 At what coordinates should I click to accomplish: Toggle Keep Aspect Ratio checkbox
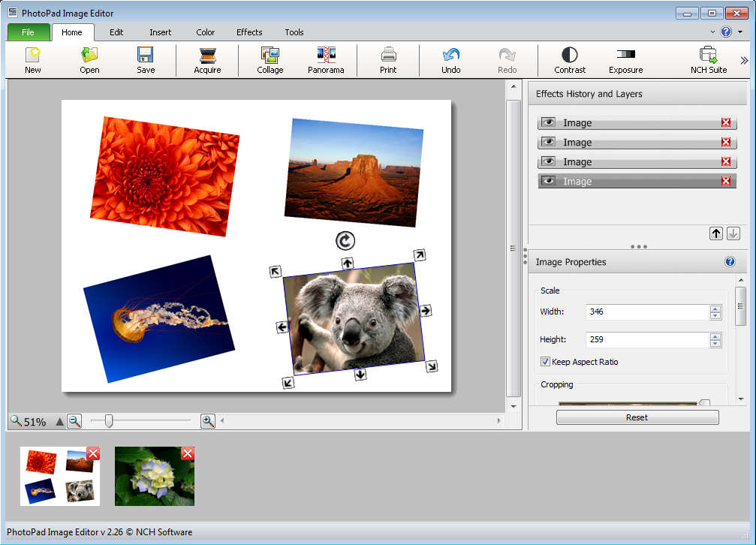pyautogui.click(x=546, y=362)
